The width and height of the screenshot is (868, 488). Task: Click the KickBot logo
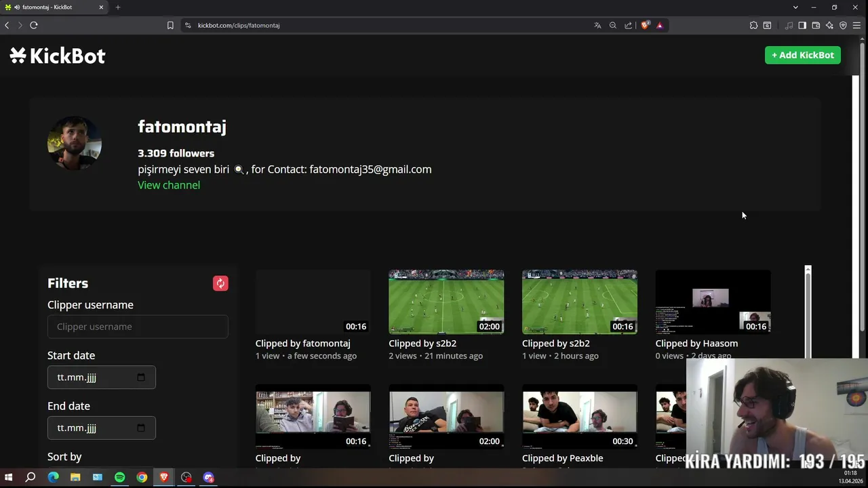tap(58, 56)
